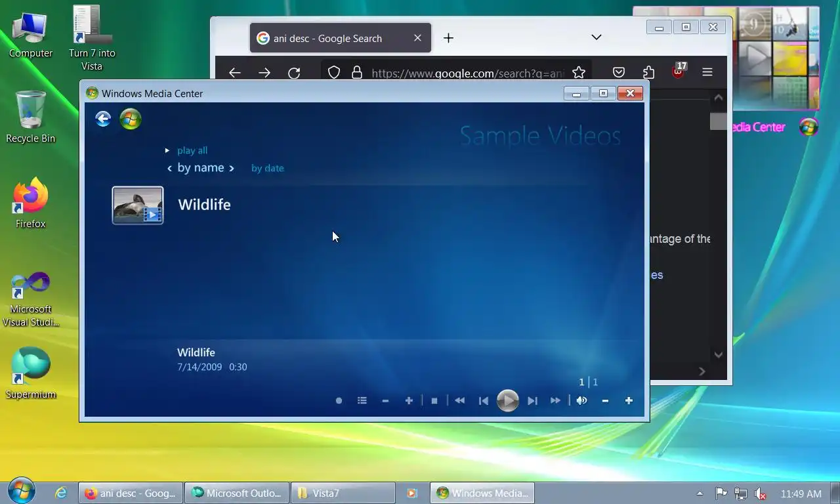This screenshot has width=840, height=504.
Task: Open the green Media Center start button
Action: point(131,119)
